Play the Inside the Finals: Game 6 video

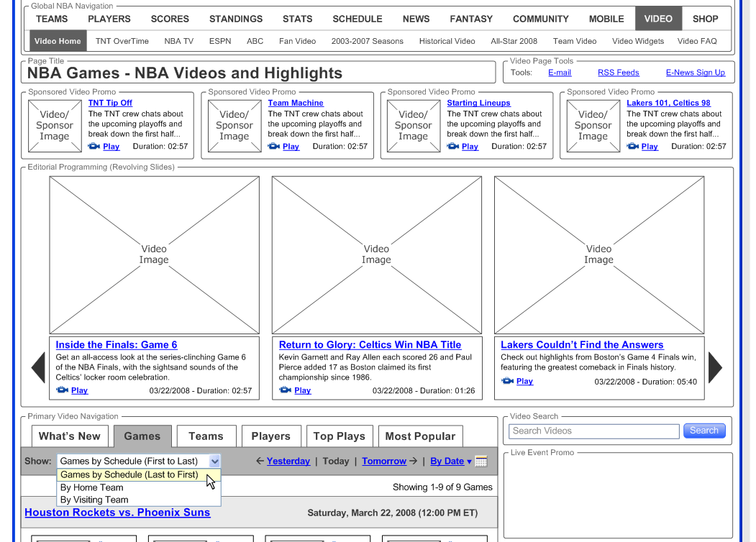tap(79, 390)
